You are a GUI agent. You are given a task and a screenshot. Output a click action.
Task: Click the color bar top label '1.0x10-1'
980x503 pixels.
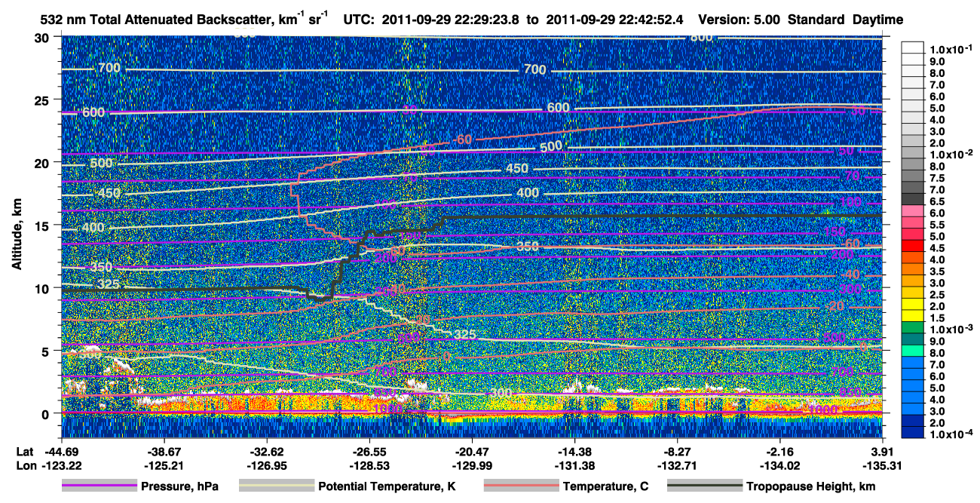click(x=951, y=48)
